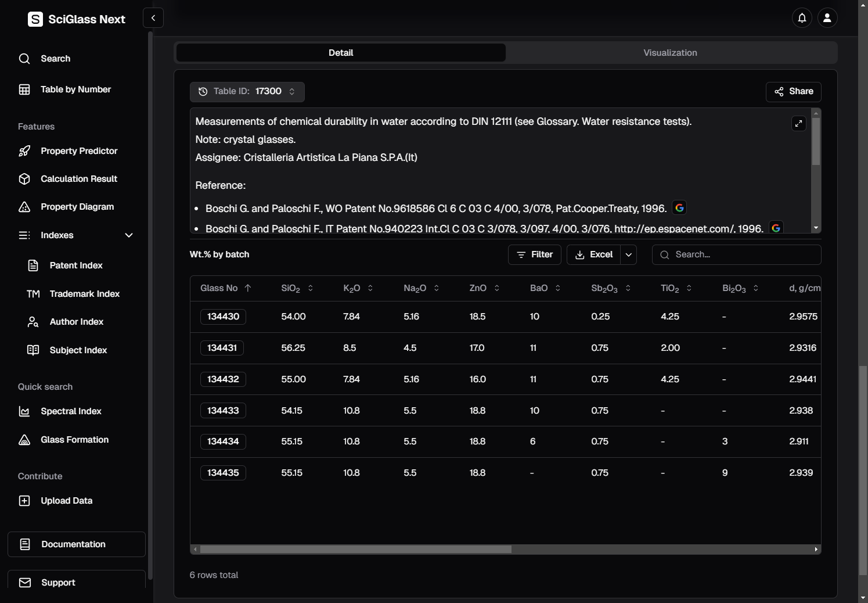Switch to the Visualization tab
Screen dimensions: 868x603
670,53
